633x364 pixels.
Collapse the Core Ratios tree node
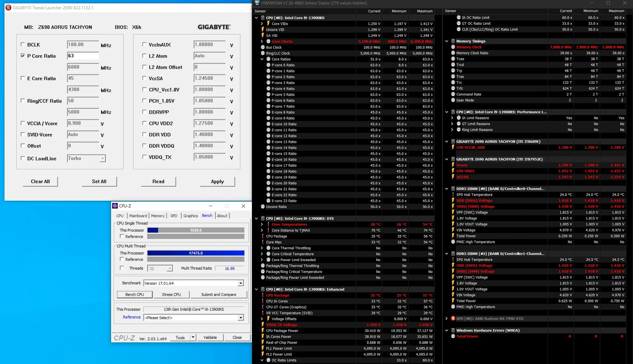(x=262, y=59)
